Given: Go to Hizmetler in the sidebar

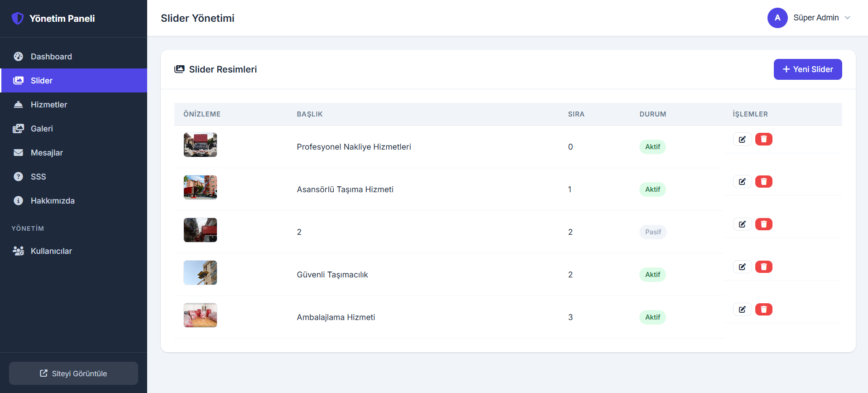Looking at the screenshot, I should click(x=73, y=105).
